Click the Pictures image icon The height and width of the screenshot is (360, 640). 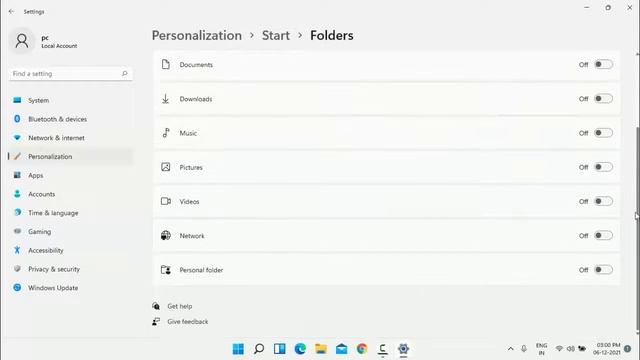coord(165,167)
